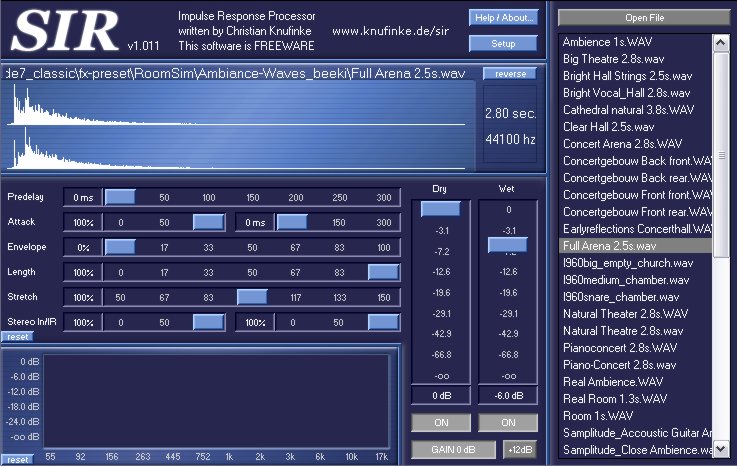This screenshot has width=737, height=466.
Task: Adjust the Predelay slider handle
Action: tap(120, 197)
